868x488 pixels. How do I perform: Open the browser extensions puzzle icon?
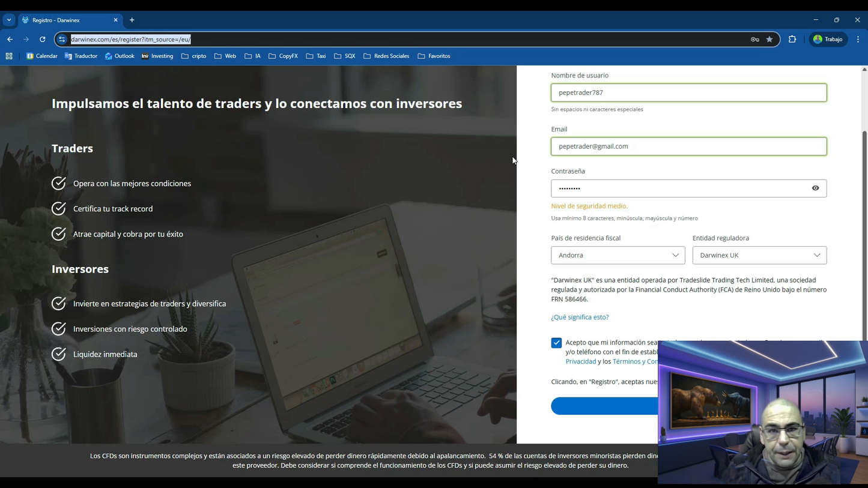click(x=792, y=39)
